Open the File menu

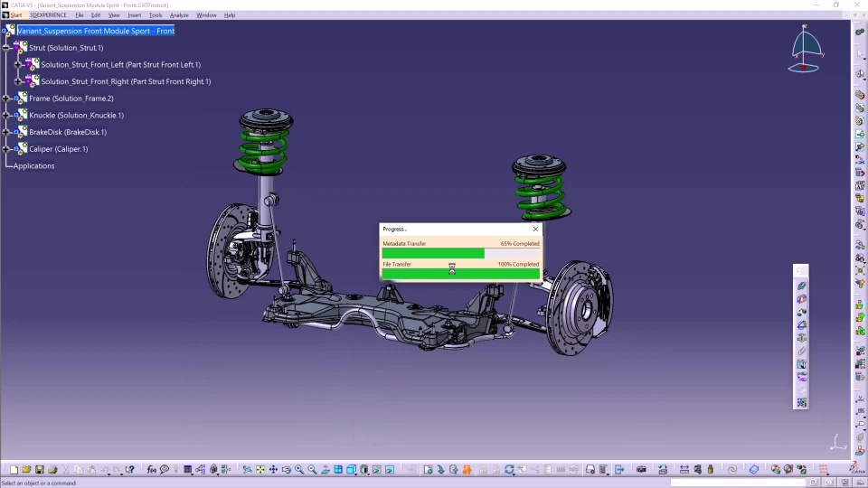coord(80,15)
